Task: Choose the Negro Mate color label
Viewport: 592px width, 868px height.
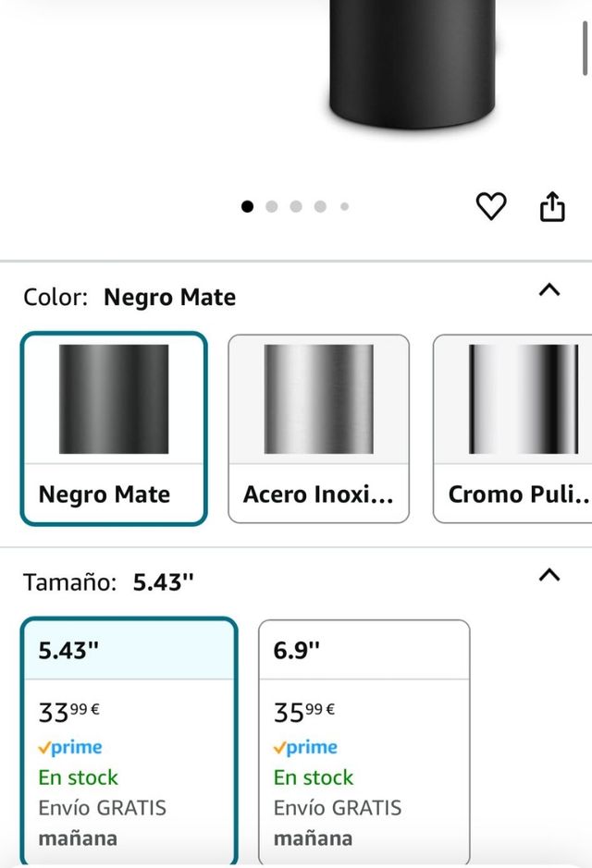Action: (x=104, y=495)
